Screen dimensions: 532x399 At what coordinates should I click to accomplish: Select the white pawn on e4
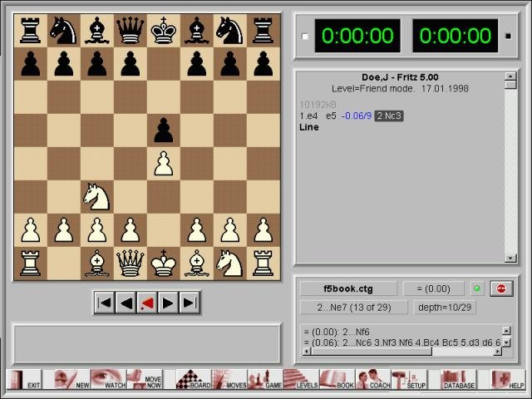(x=164, y=164)
